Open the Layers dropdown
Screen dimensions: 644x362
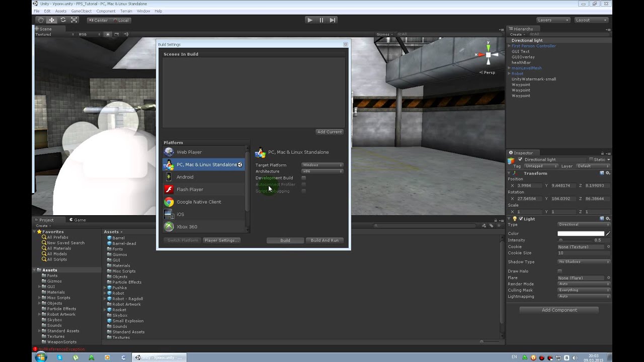pyautogui.click(x=552, y=20)
